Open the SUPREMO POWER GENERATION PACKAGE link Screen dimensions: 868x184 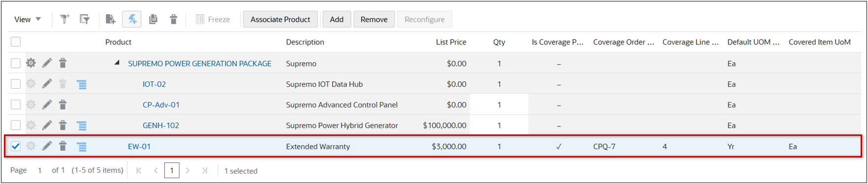[200, 63]
